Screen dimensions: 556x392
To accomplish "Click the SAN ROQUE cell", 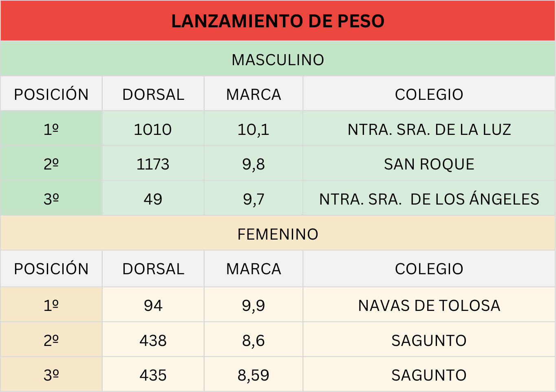I will pyautogui.click(x=429, y=164).
